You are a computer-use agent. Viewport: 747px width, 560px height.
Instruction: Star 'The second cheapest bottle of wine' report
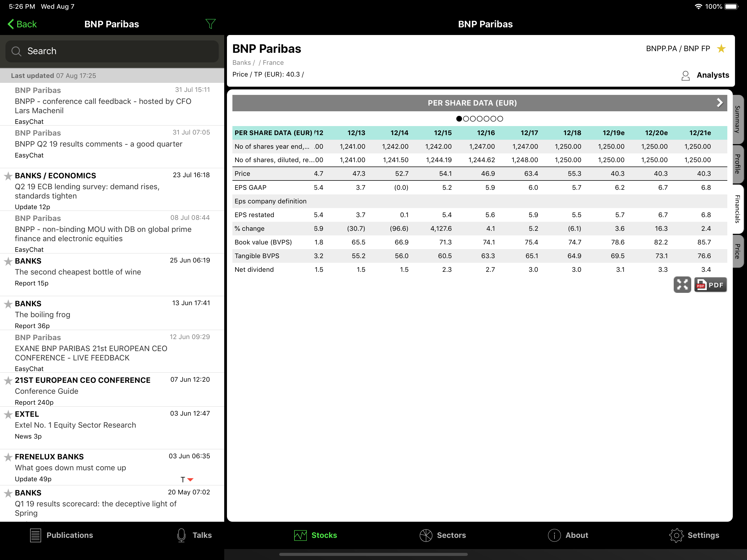(x=8, y=261)
